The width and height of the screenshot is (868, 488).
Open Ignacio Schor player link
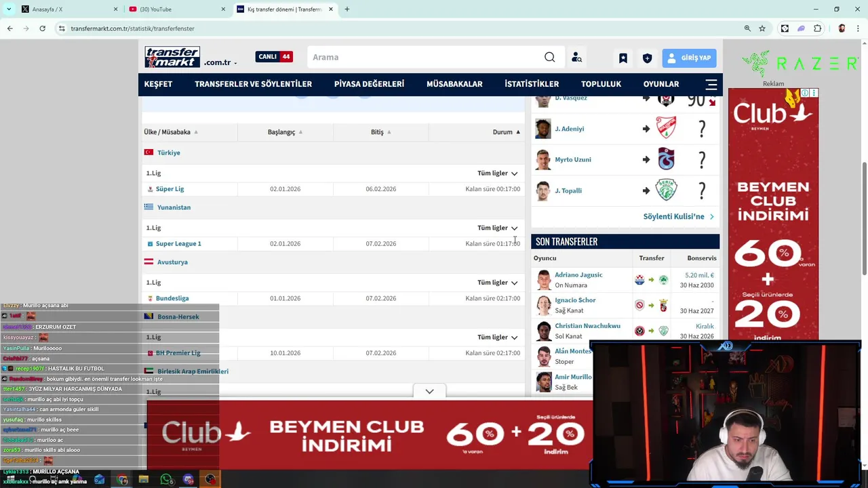click(575, 300)
